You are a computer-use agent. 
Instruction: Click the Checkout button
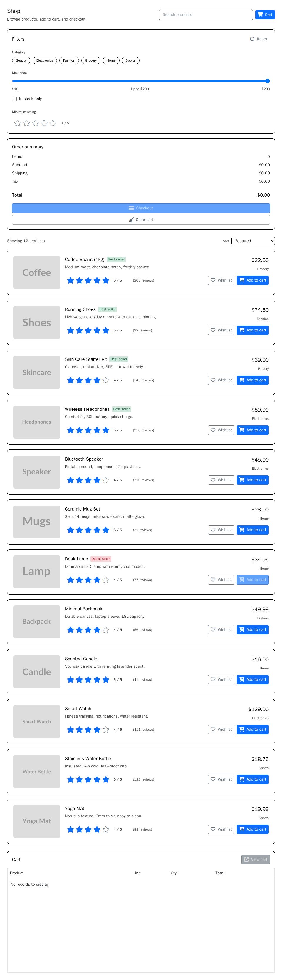(141, 208)
